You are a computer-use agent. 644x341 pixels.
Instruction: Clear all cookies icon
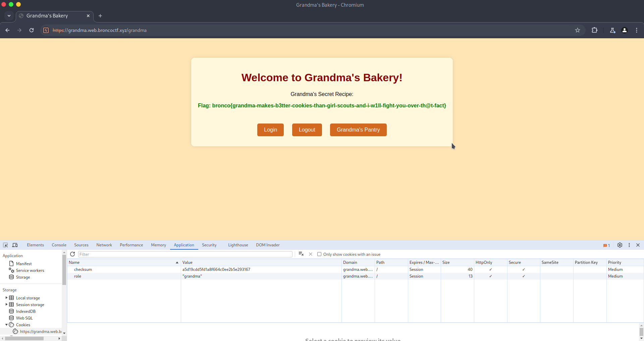point(301,254)
